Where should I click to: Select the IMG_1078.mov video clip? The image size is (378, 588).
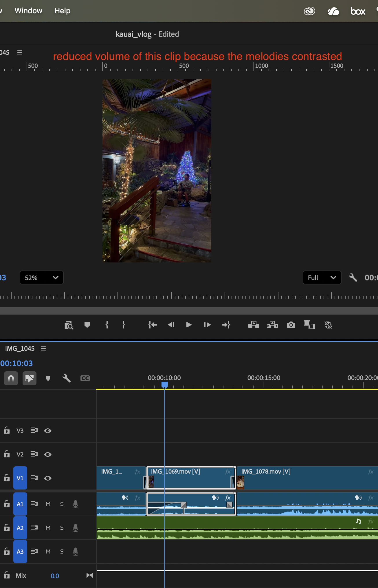coord(307,478)
